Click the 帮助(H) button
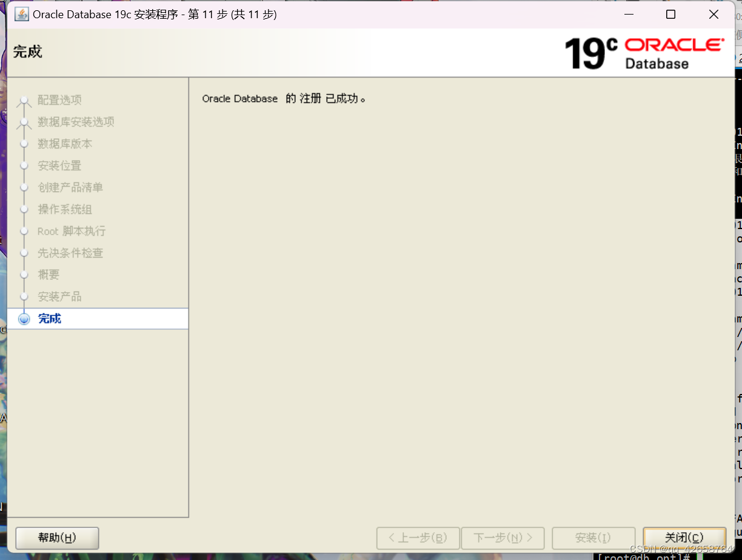The height and width of the screenshot is (560, 742). 57,538
